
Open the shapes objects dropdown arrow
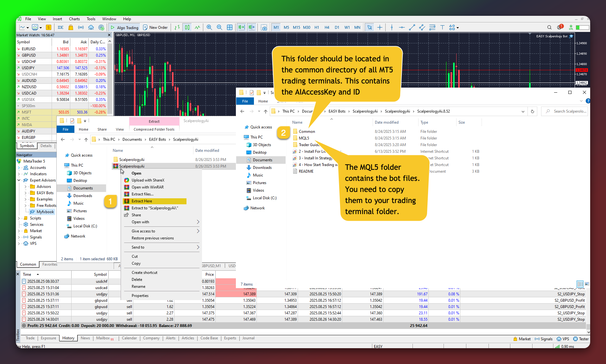[458, 28]
